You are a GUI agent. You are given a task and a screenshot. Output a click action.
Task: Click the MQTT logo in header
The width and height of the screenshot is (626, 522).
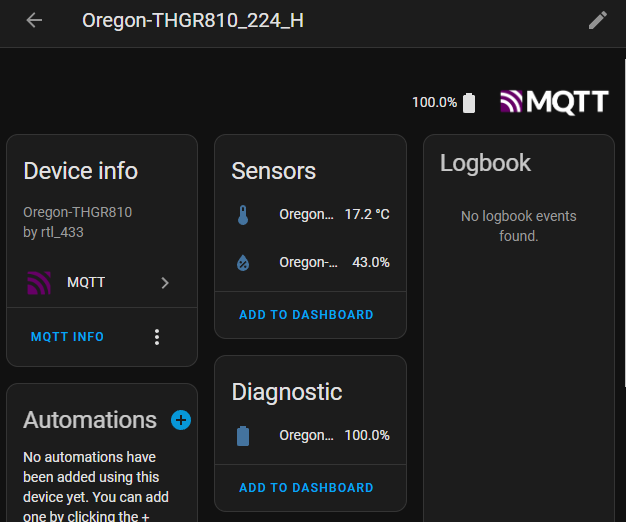(x=554, y=102)
